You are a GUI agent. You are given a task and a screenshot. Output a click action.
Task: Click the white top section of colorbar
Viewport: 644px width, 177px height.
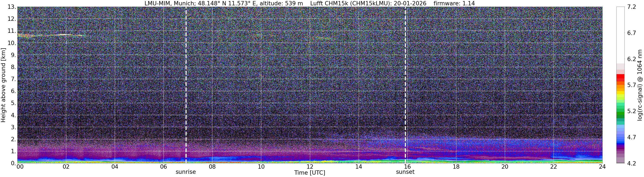point(620,35)
